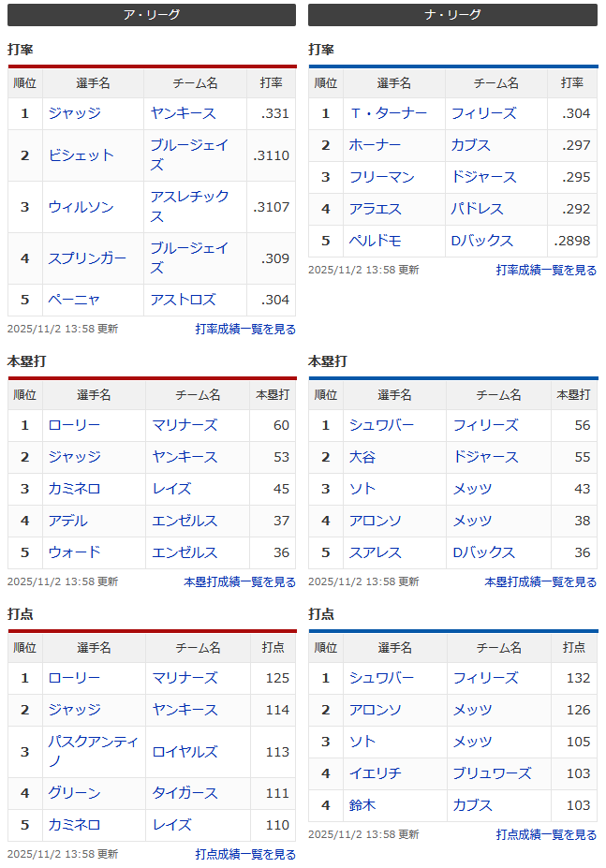Click the ペーニャ player link

click(74, 301)
